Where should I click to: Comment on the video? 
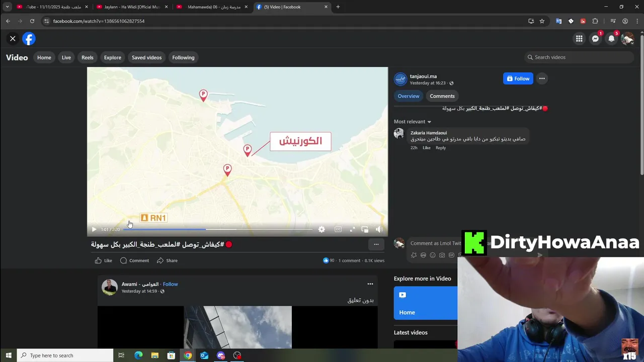click(134, 260)
